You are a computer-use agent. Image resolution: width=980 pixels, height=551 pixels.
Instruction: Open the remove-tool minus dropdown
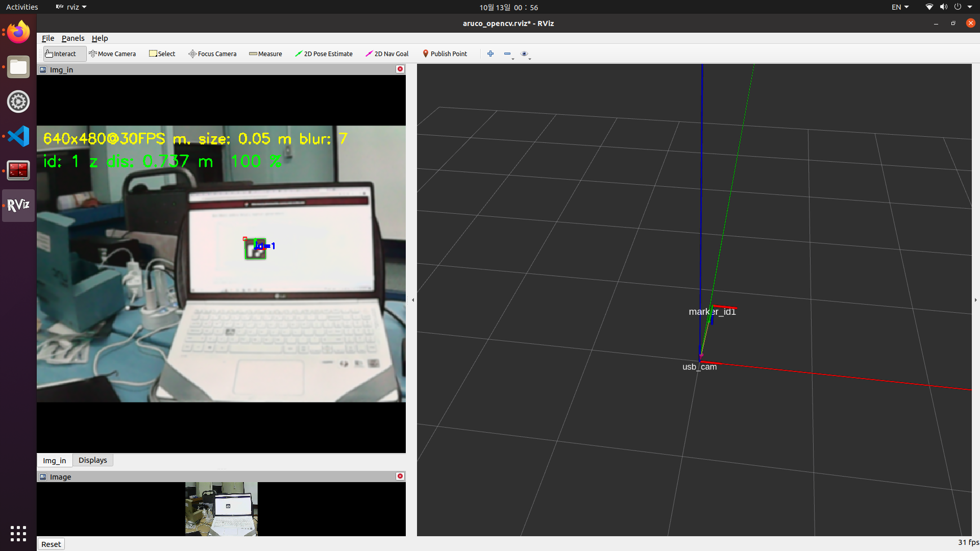click(x=508, y=54)
